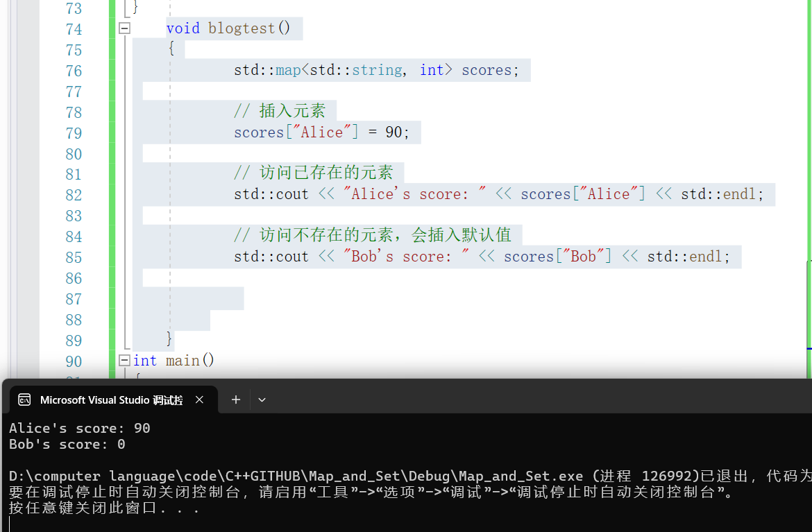The height and width of the screenshot is (532, 812).
Task: Click the console icon on the terminal tab
Action: click(24, 400)
